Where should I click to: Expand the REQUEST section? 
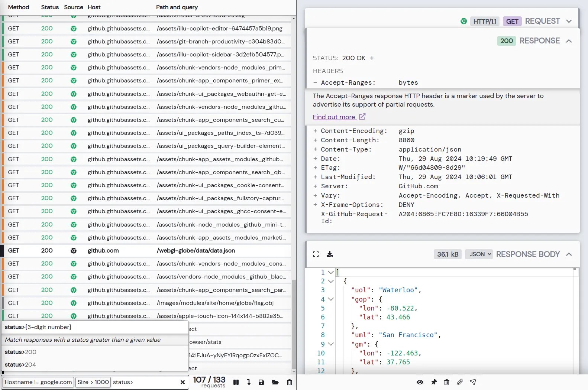click(569, 21)
